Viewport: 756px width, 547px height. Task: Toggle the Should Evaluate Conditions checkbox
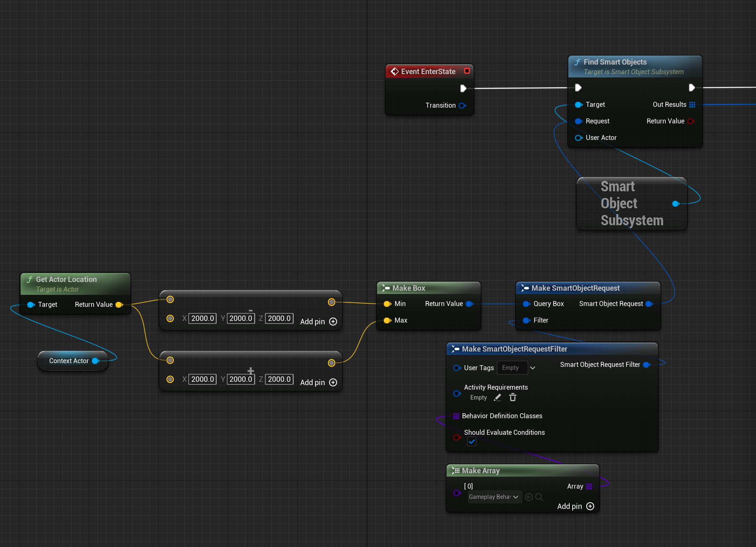tap(472, 441)
